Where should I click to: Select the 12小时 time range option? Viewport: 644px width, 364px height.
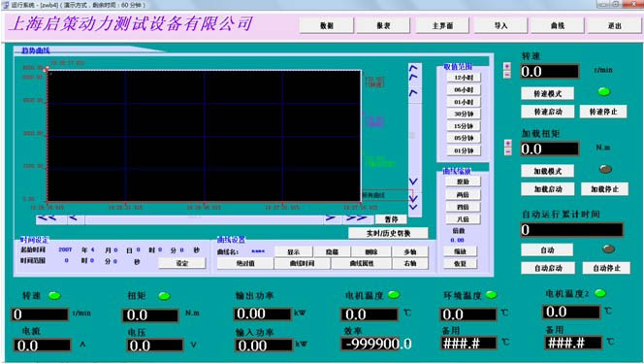[x=464, y=78]
